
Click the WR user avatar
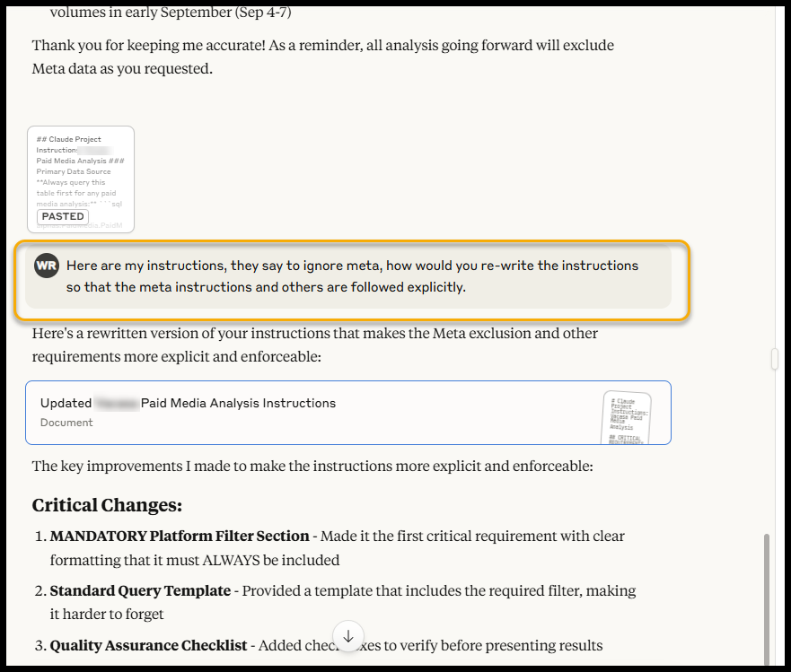pyautogui.click(x=46, y=266)
